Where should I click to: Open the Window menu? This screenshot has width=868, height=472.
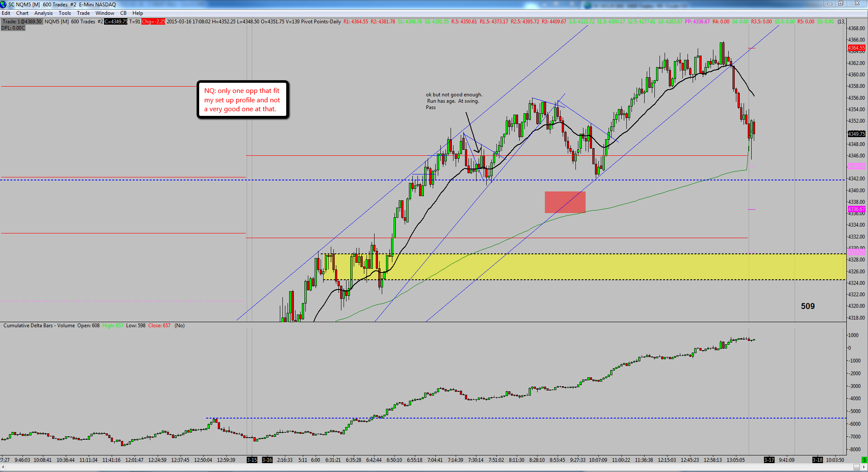coord(105,13)
